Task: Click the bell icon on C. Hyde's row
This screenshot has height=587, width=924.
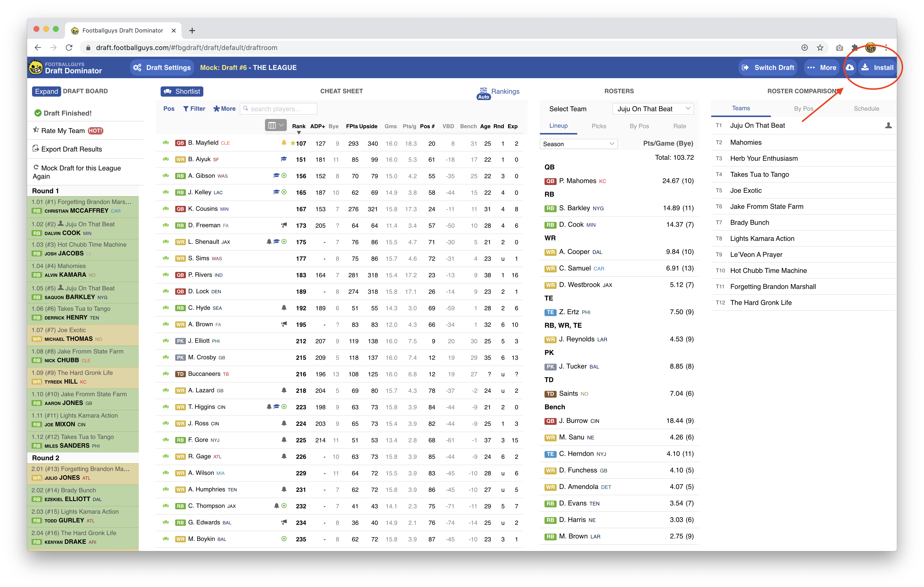Action: pos(284,308)
